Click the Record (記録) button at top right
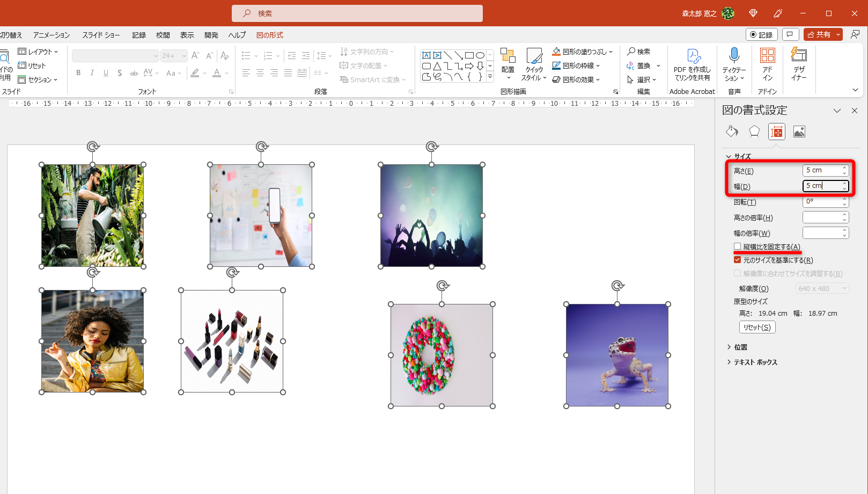 point(762,34)
